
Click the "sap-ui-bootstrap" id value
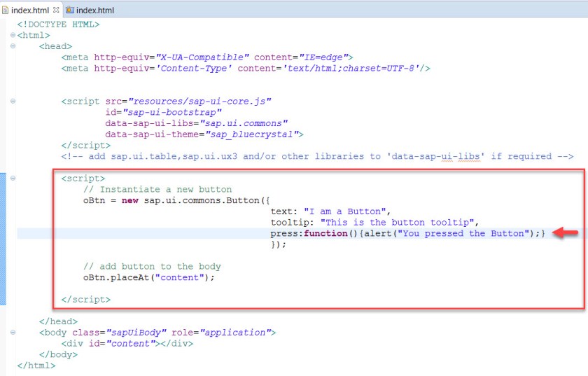(172, 112)
